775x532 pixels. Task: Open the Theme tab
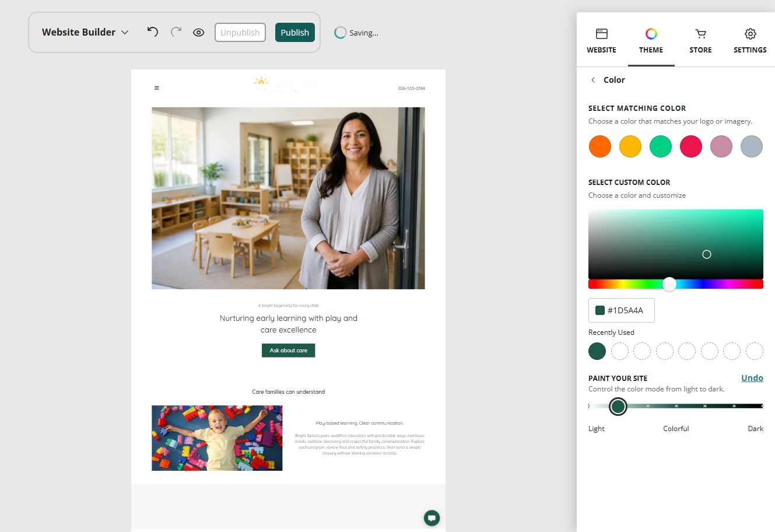point(651,41)
